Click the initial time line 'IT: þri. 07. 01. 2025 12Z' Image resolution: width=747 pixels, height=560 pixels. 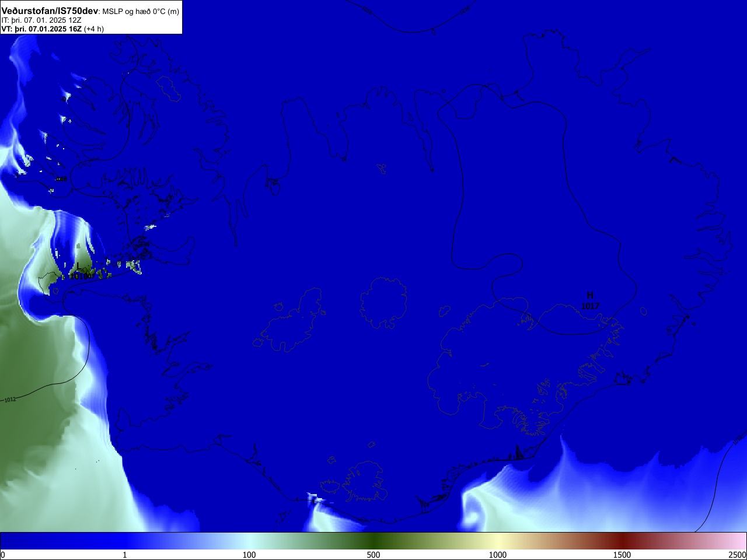pos(41,20)
